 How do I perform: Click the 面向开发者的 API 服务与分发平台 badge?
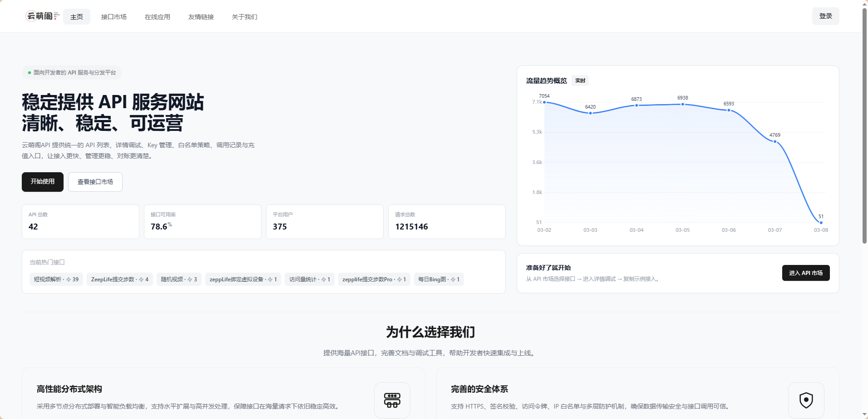coord(72,73)
